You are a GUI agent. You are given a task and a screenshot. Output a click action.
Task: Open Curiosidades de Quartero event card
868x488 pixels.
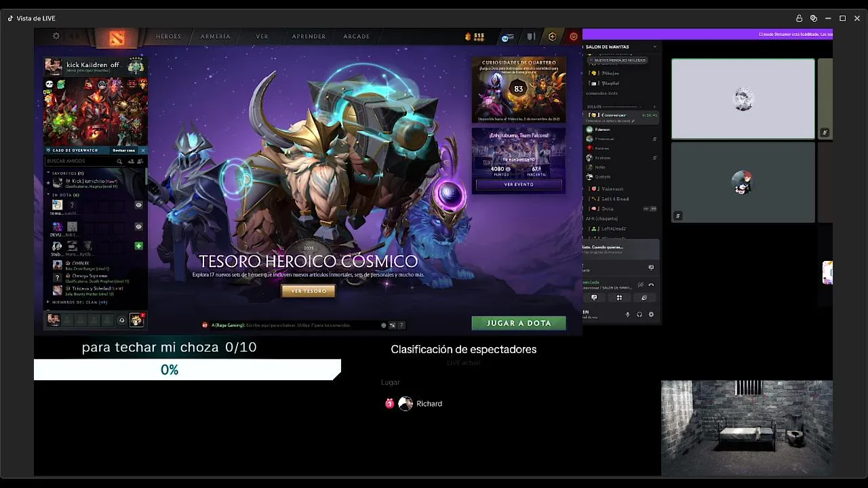pyautogui.click(x=519, y=90)
